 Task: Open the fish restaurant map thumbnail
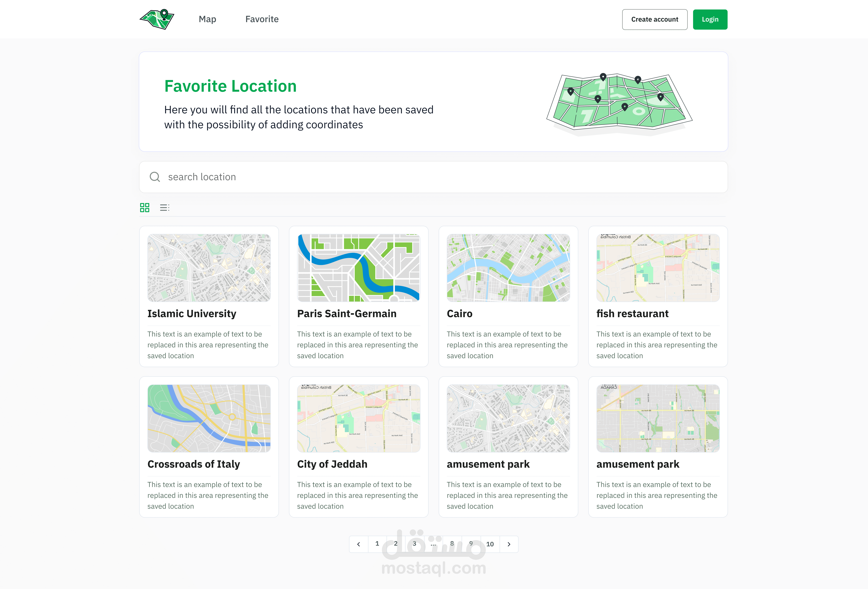(658, 268)
